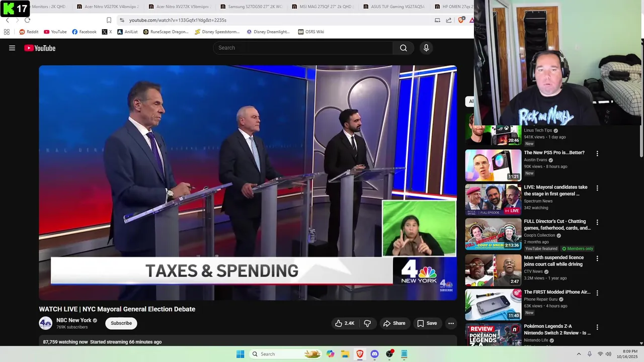Screen dimensions: 644x362
Task: Open Reddit bookmark
Action: point(29,32)
